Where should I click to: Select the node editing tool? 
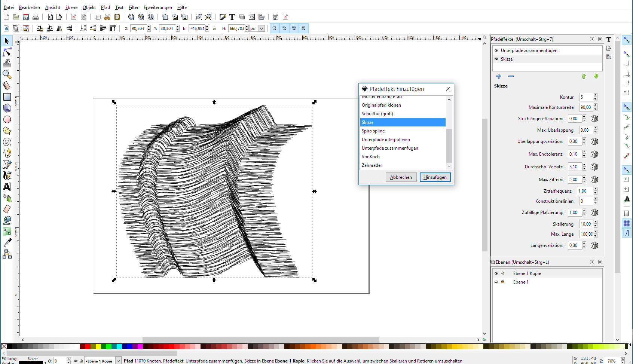click(7, 52)
